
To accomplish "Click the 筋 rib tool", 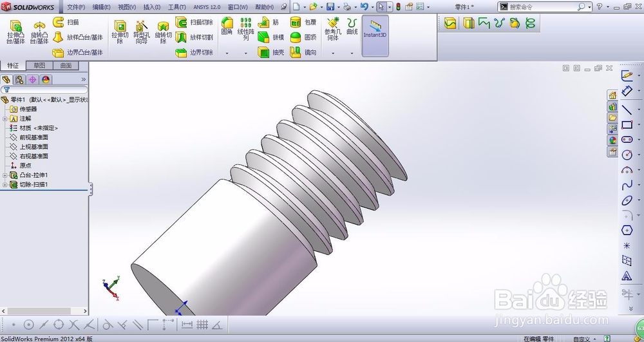I will pyautogui.click(x=269, y=22).
